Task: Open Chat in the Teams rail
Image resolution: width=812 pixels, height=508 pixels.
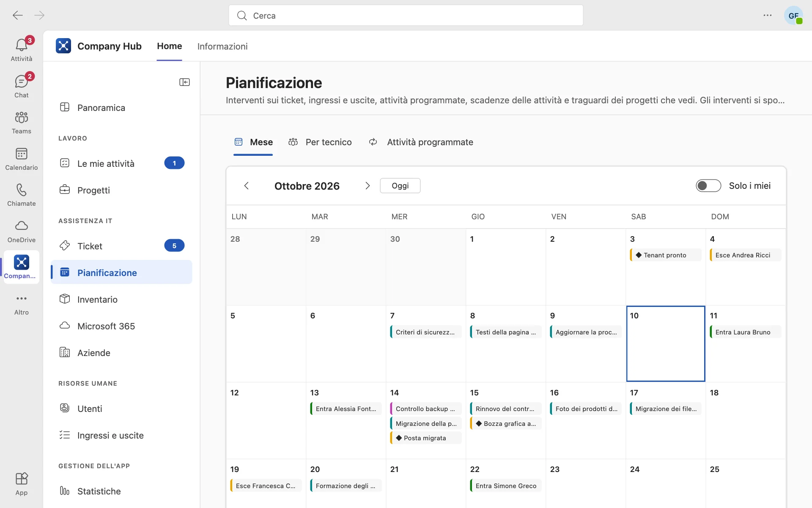Action: 22,86
